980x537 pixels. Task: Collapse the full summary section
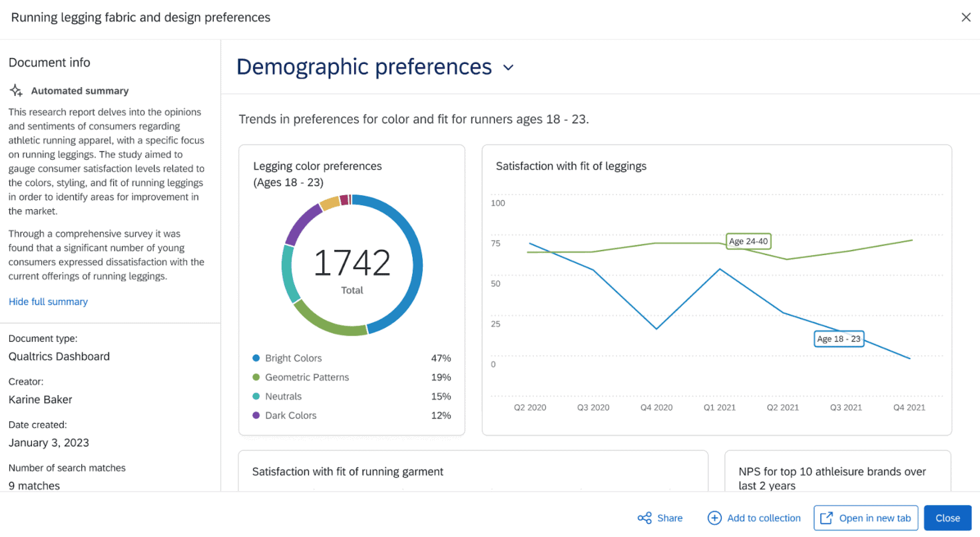pos(48,301)
